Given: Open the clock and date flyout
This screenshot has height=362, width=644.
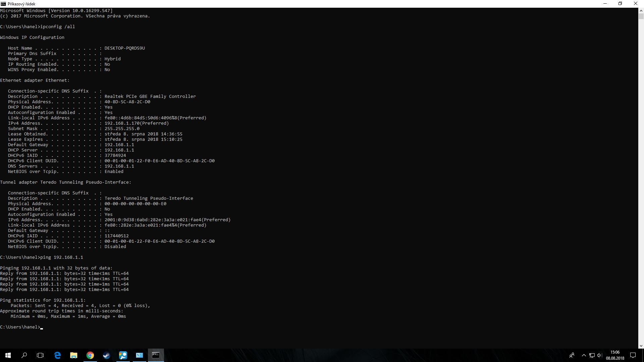Looking at the screenshot, I should tap(615, 355).
